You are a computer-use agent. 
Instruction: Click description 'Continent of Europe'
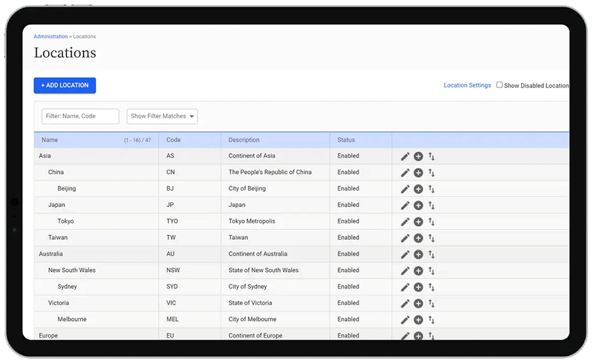tap(255, 335)
